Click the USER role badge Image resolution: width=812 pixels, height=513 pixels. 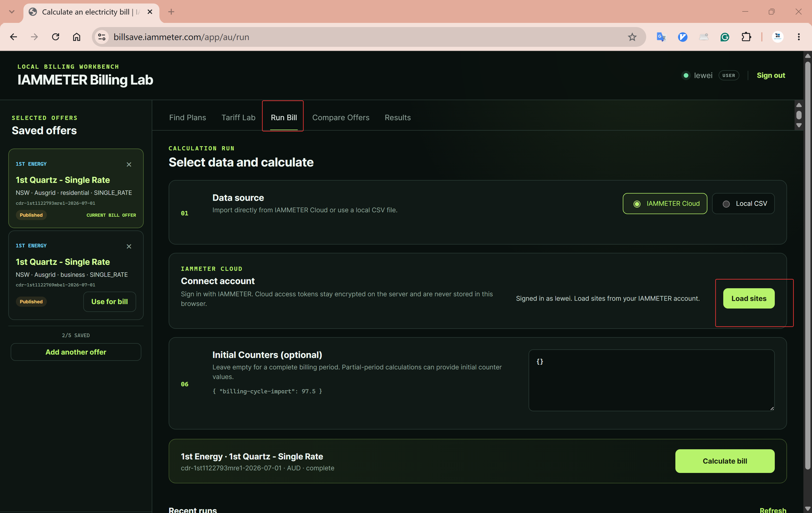coord(728,75)
